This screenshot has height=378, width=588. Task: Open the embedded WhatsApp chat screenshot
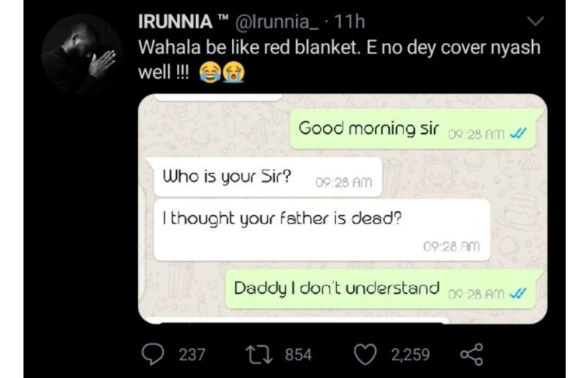[x=343, y=209]
